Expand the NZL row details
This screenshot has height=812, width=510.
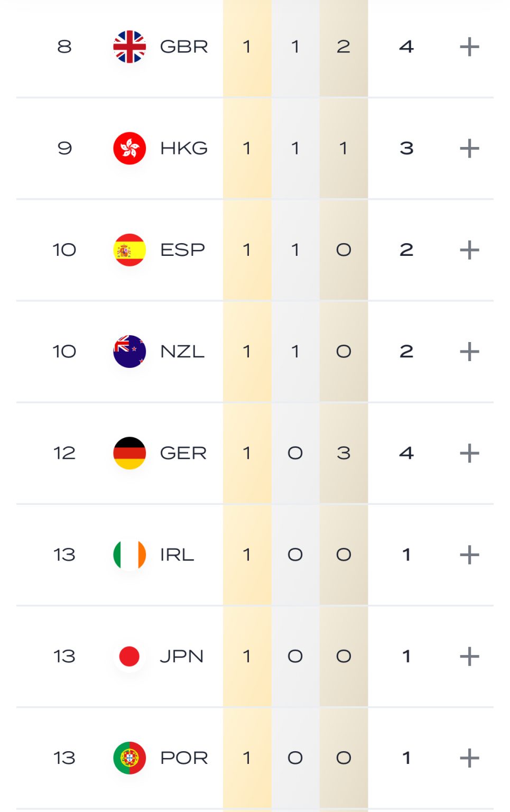point(469,351)
